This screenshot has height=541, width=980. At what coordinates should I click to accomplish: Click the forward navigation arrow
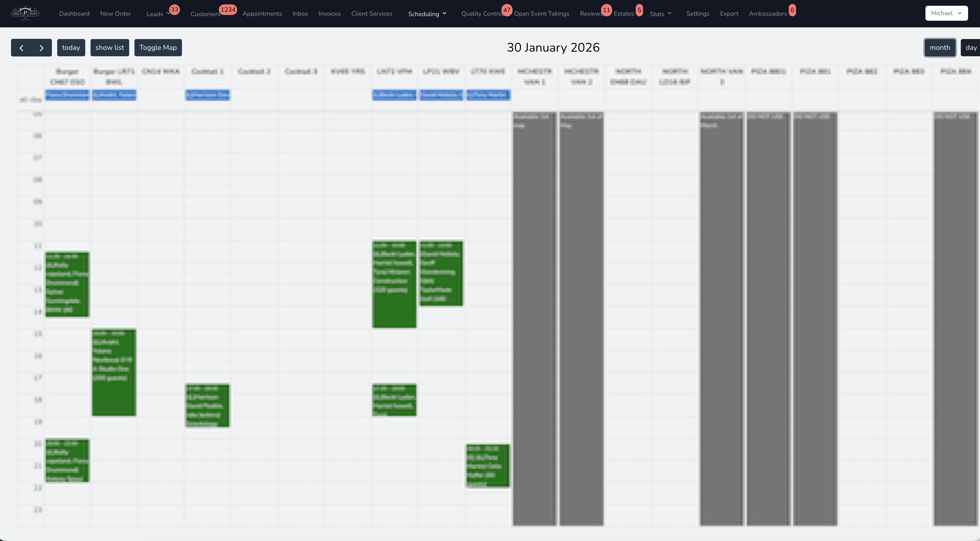[42, 47]
